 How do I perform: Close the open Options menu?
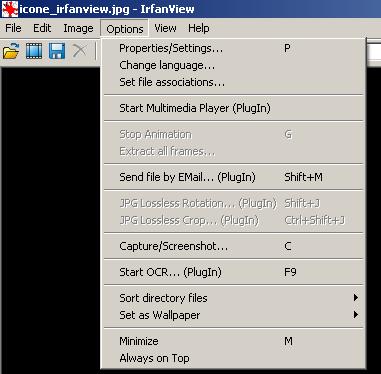pos(125,29)
